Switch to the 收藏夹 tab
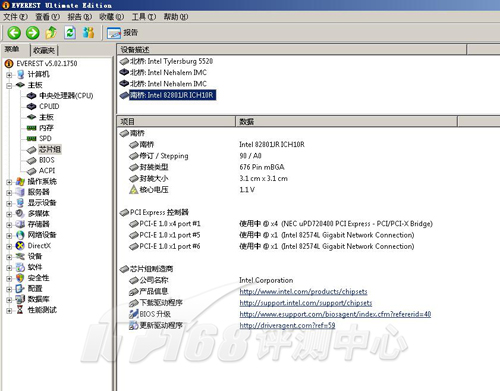 click(44, 50)
